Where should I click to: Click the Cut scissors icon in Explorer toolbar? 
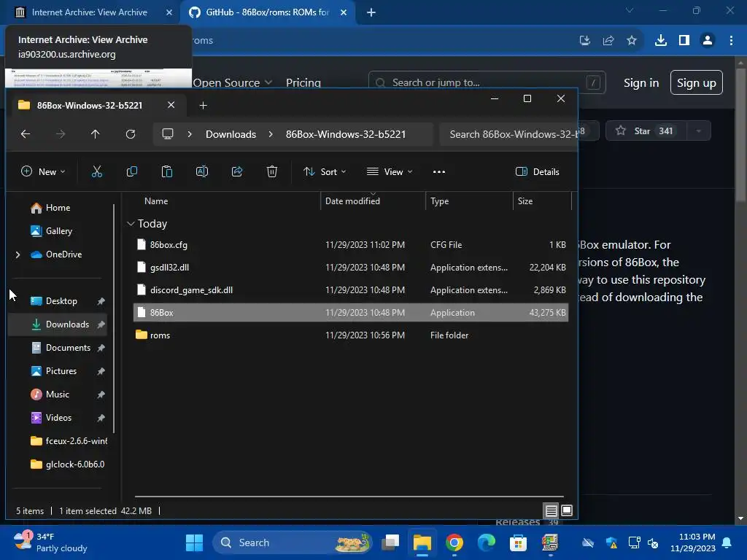[x=97, y=172]
